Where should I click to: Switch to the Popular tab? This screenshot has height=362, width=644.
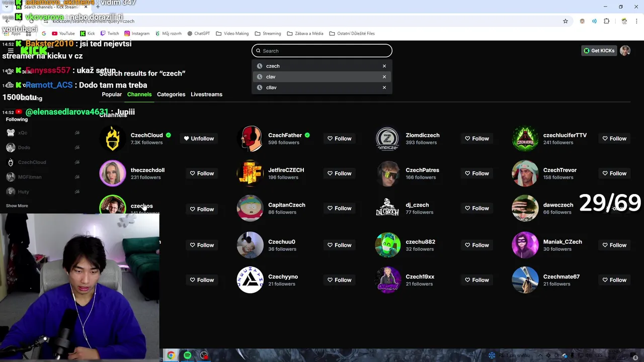click(112, 95)
